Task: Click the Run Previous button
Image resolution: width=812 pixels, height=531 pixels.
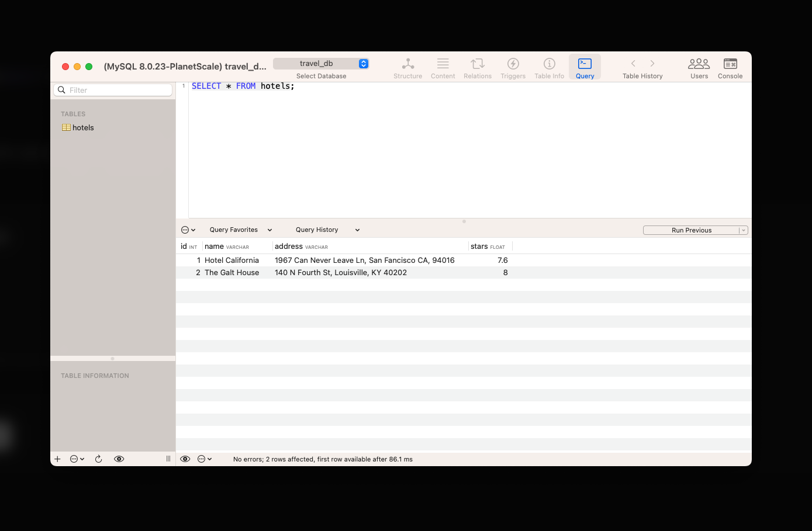Action: 692,230
